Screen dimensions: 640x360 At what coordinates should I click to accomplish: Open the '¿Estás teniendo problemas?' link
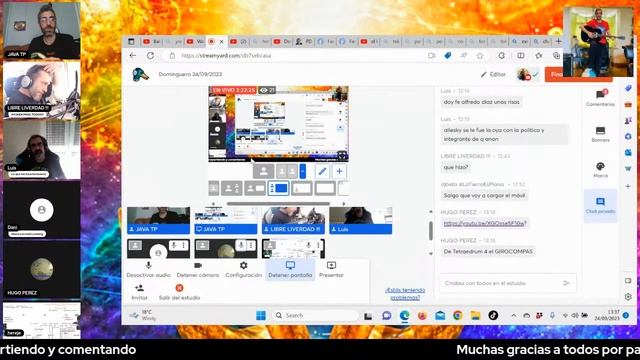tap(405, 293)
